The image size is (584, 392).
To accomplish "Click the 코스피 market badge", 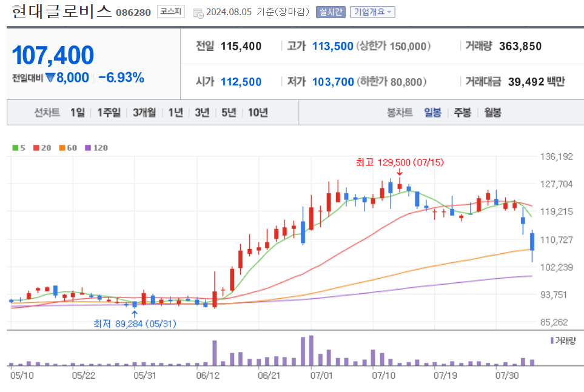I will click(170, 12).
